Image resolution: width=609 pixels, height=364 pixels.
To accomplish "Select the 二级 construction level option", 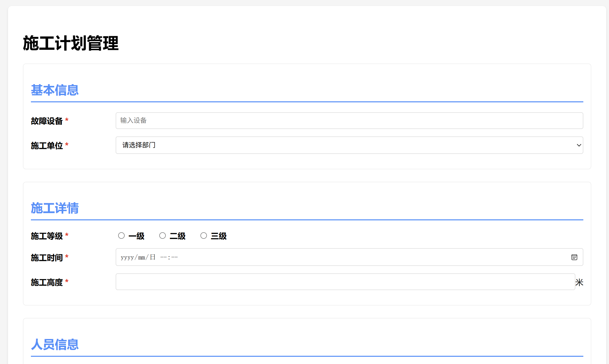I will [163, 236].
